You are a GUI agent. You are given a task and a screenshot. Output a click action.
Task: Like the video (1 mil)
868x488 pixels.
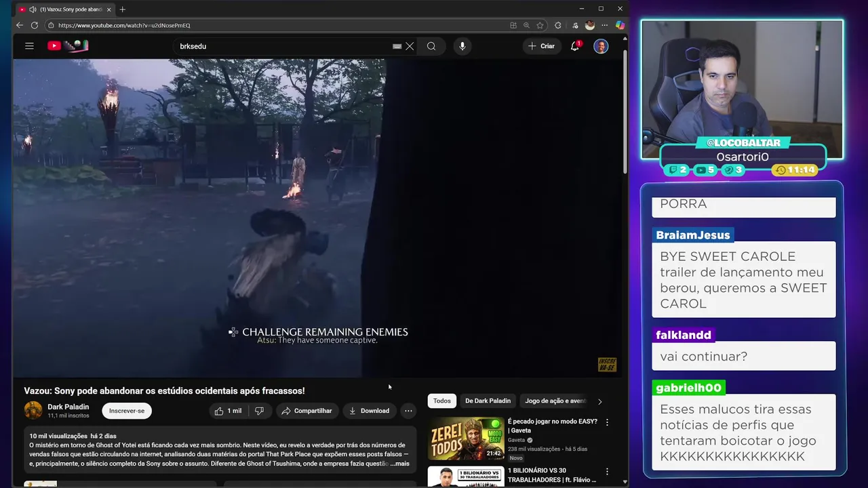pos(228,411)
